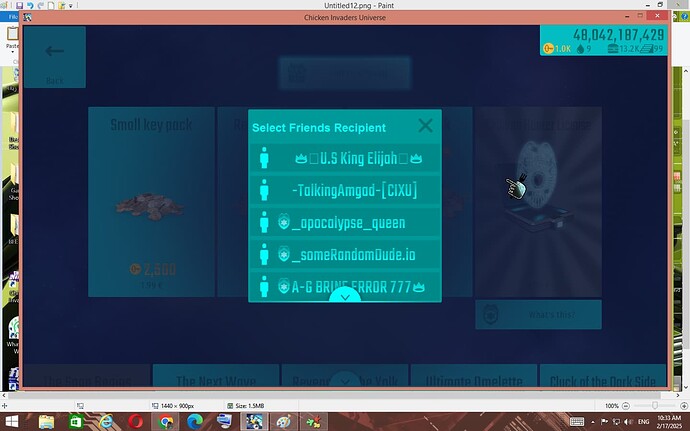Open Cluck of the Dark Side tab
The width and height of the screenshot is (690, 431).
coord(603,377)
